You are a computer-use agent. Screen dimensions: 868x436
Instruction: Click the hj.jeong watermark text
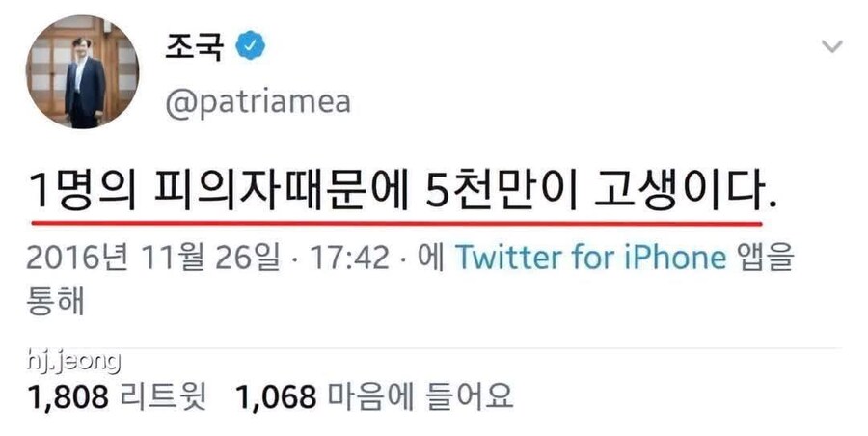(73, 361)
